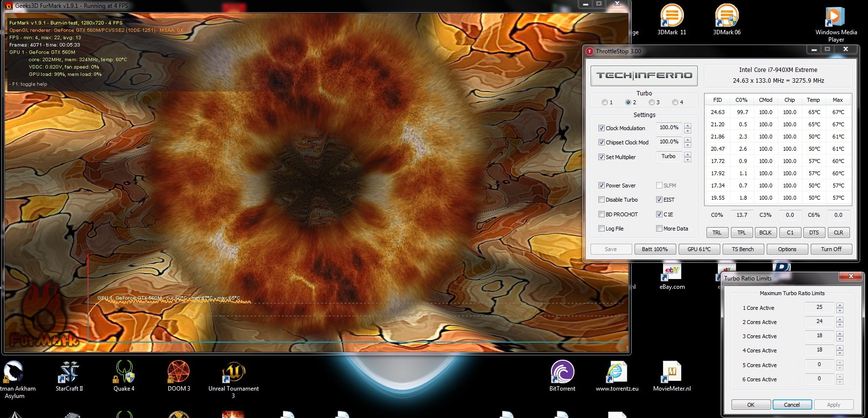Click the 4 Cores Active value field
The height and width of the screenshot is (418, 868).
820,350
